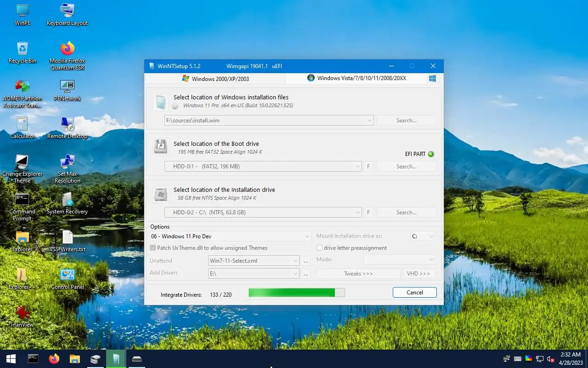Click Search for the Boot drive
Viewport: 588px width, 368px height.
406,167
